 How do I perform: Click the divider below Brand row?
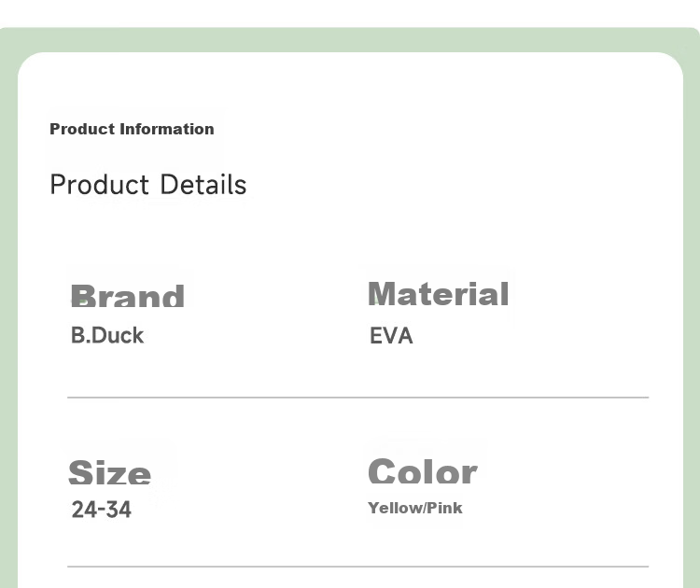[358, 397]
